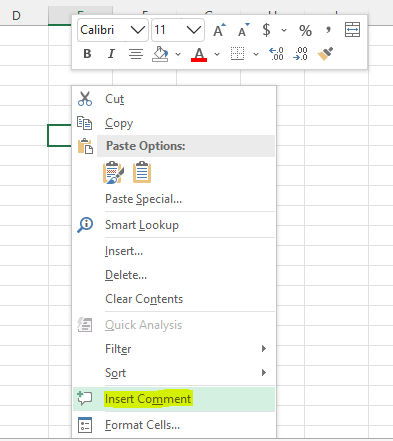393x441 pixels.
Task: Apply the fill color bucket
Action: 160,54
